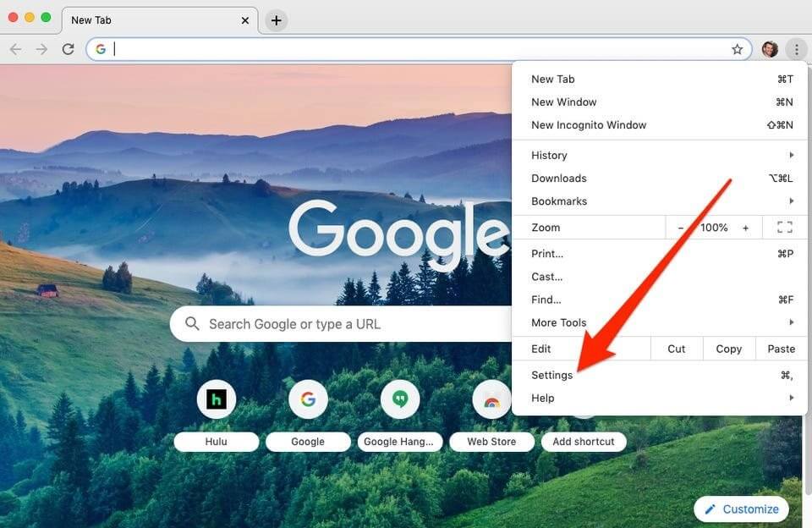Expand the More Tools submenu

pyautogui.click(x=660, y=322)
